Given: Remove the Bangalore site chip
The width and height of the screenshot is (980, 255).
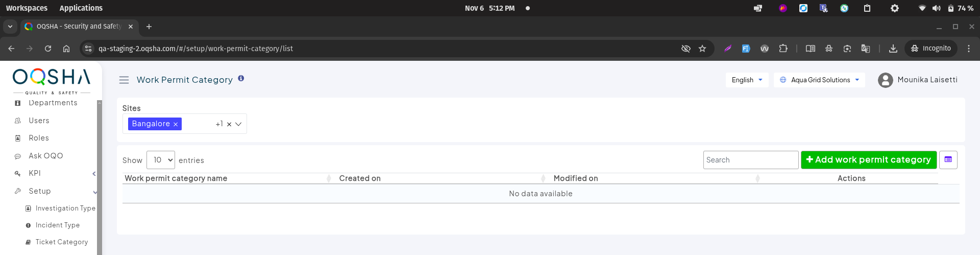Looking at the screenshot, I should pos(176,124).
